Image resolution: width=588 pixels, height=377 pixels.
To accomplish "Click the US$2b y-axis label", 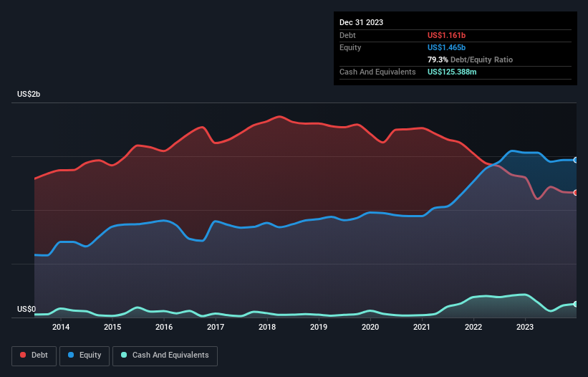I will [29, 94].
